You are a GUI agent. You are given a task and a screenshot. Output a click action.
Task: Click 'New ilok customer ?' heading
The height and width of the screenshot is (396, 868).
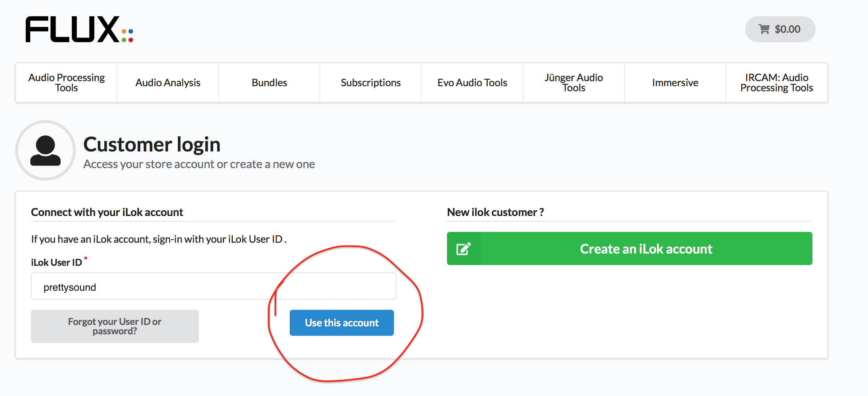(x=495, y=212)
